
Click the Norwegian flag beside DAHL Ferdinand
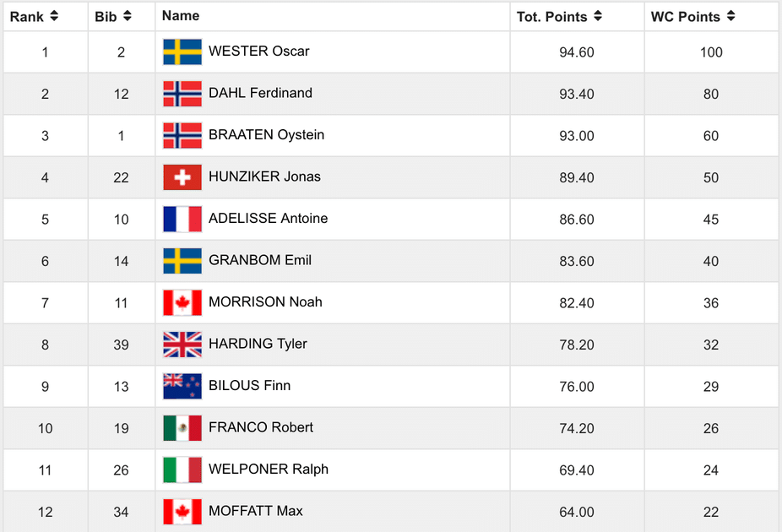coord(182,94)
